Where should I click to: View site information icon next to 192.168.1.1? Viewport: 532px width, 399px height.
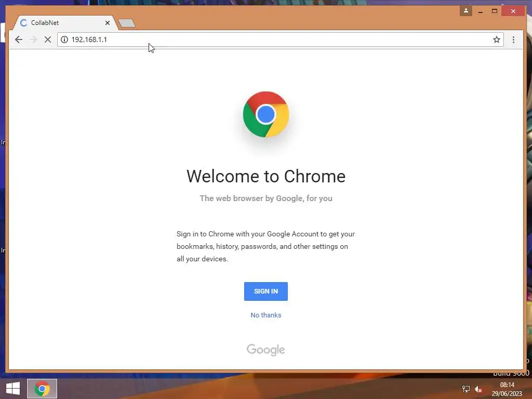click(x=64, y=39)
